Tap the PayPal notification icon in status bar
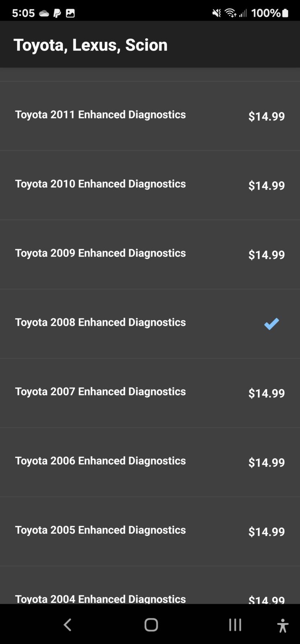 (57, 13)
